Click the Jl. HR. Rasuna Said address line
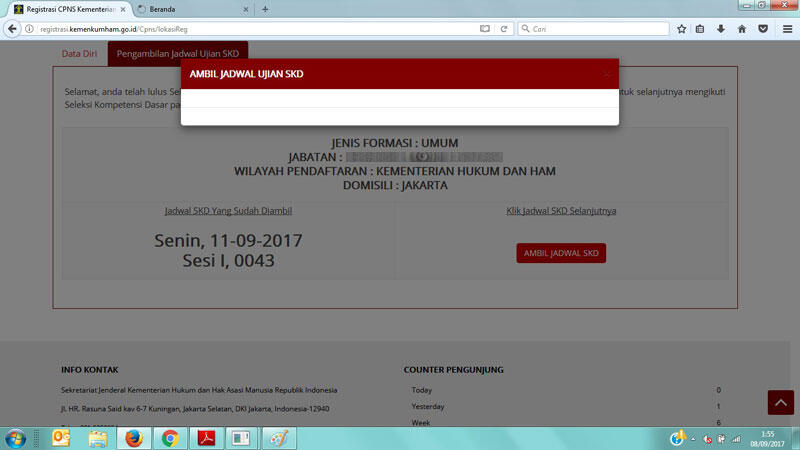The width and height of the screenshot is (800, 450). (x=195, y=409)
